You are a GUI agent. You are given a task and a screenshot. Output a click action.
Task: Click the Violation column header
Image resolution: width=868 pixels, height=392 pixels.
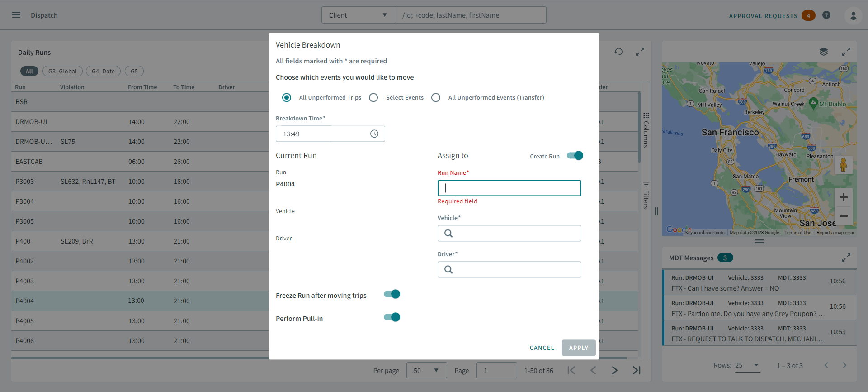(72, 87)
